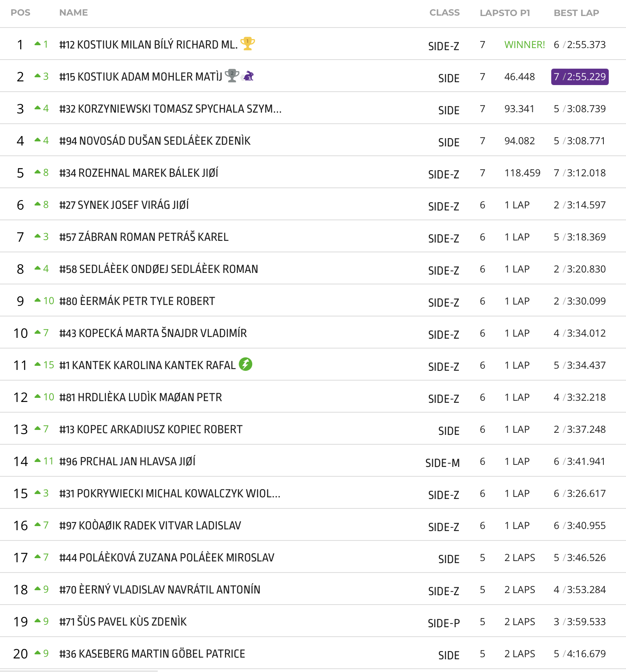626x672 pixels.
Task: Sort by the CLASS column header
Action: pos(444,13)
